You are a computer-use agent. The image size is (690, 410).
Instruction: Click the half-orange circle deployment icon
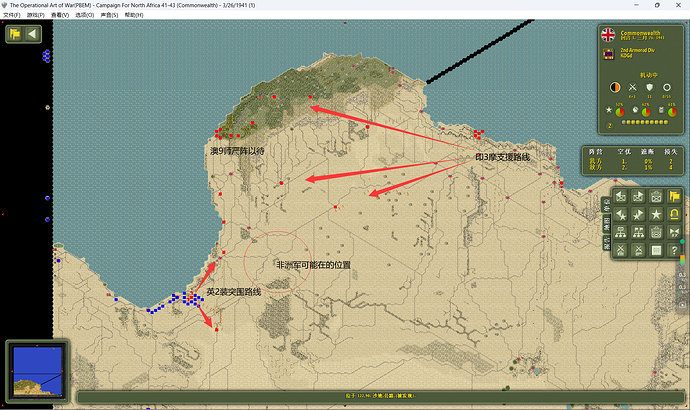pyautogui.click(x=615, y=87)
